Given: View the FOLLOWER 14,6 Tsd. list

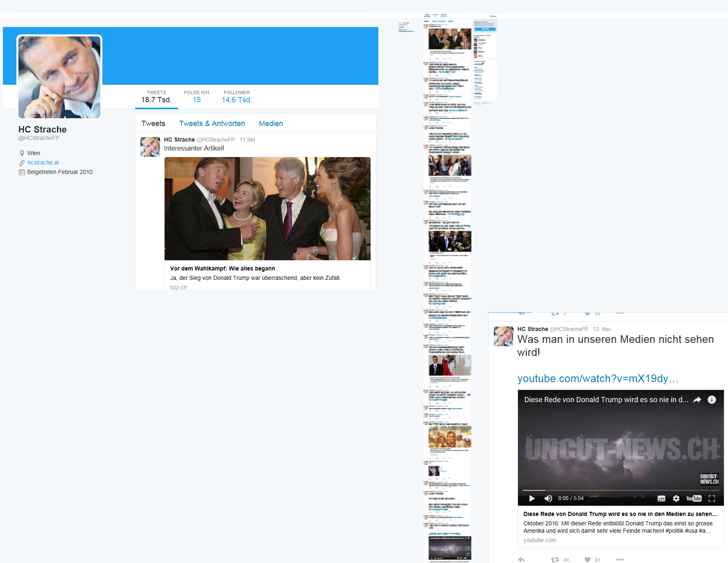Looking at the screenshot, I should click(237, 97).
